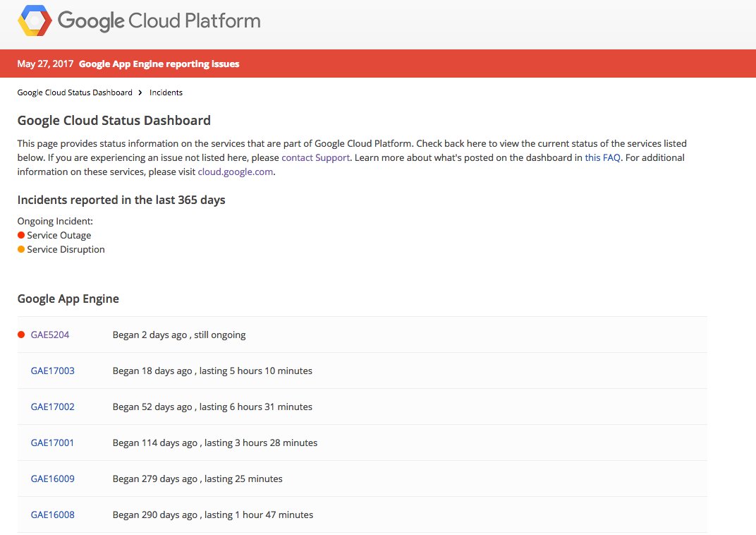Click the Ongoing Incident label

coord(55,221)
